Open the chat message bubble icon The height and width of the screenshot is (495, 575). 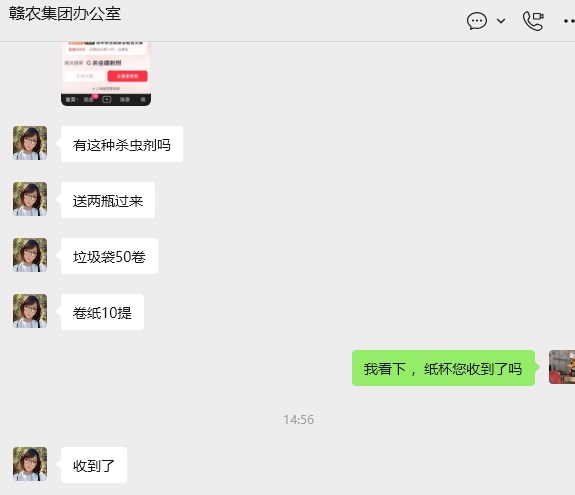point(477,21)
